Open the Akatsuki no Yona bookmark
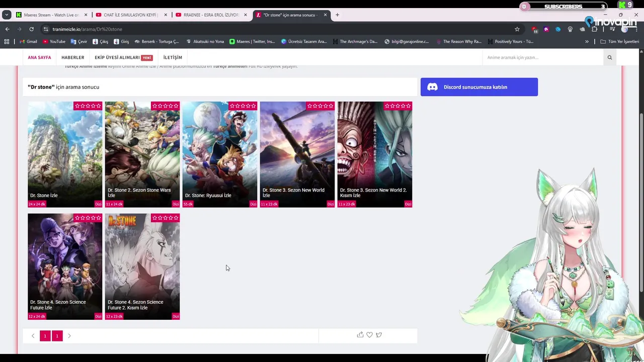The image size is (644, 362). pos(205,42)
